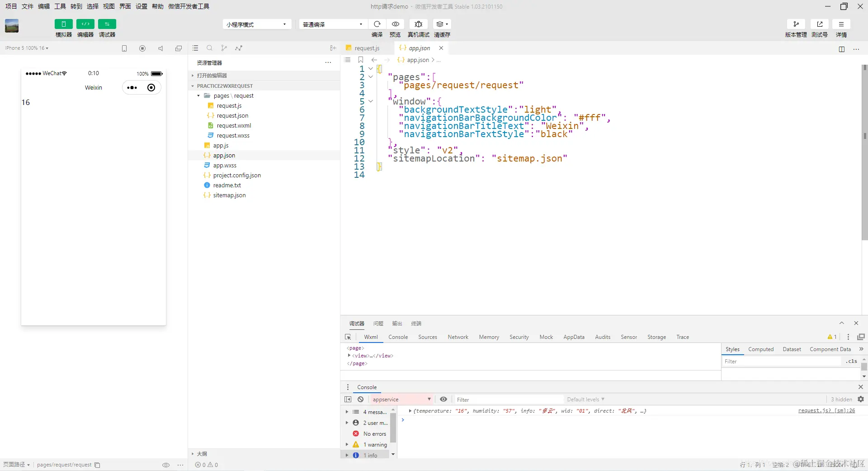Mute simulator sound icon
The width and height of the screenshot is (868, 471).
click(160, 48)
